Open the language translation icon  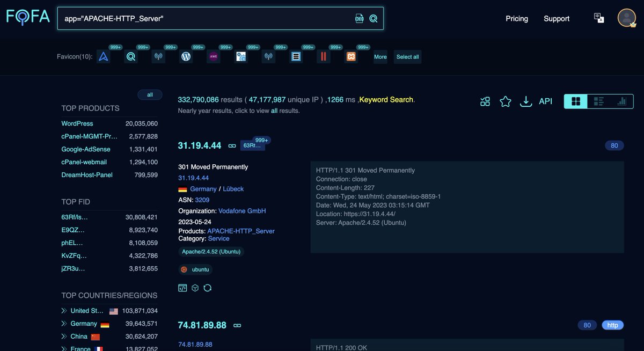pyautogui.click(x=599, y=18)
